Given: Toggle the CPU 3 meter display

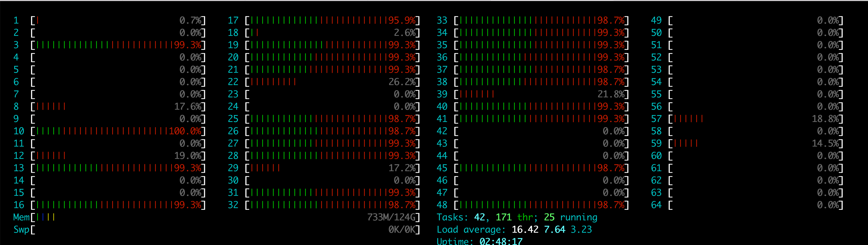Looking at the screenshot, I should tap(118, 45).
